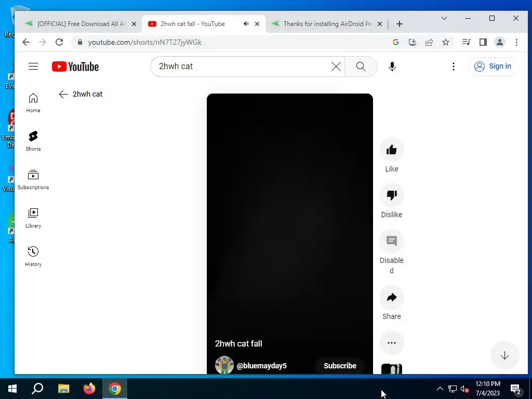This screenshot has width=532, height=399.
Task: Mute the YouTube tab via speaker icon
Action: coord(246,24)
